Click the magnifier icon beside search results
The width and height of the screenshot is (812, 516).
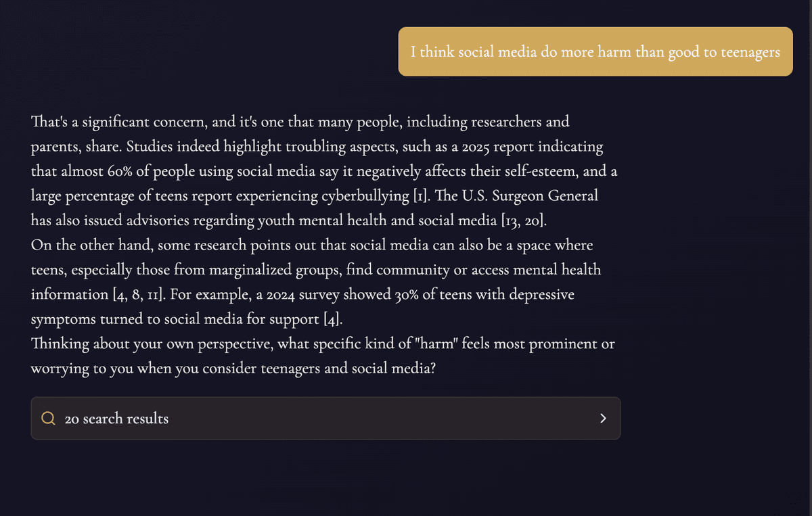coord(48,419)
